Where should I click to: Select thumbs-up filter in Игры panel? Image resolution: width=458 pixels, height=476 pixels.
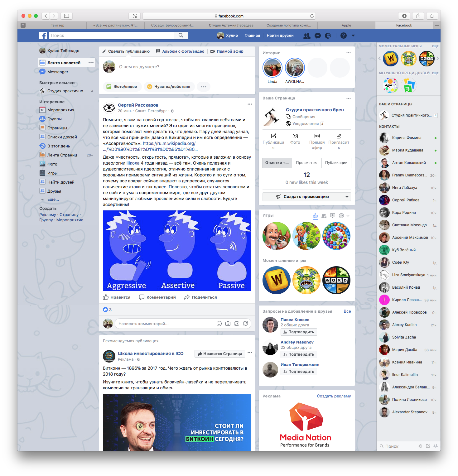pyautogui.click(x=315, y=216)
